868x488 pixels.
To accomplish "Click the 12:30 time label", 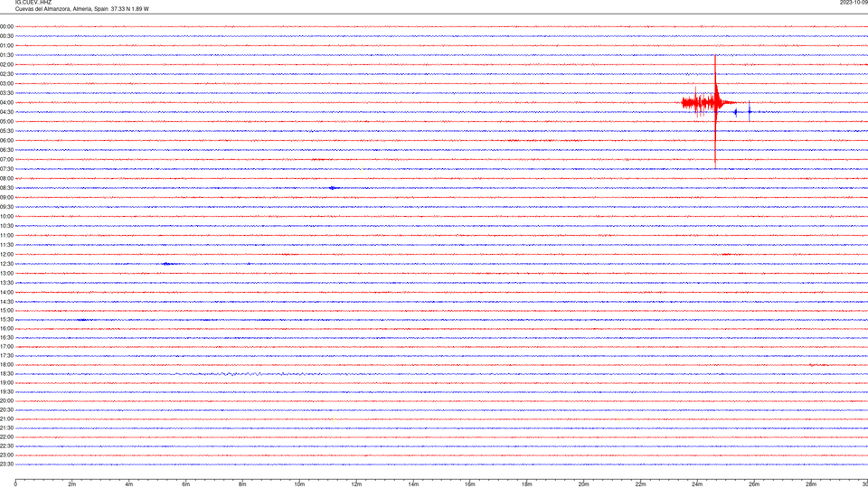I will [x=6, y=264].
